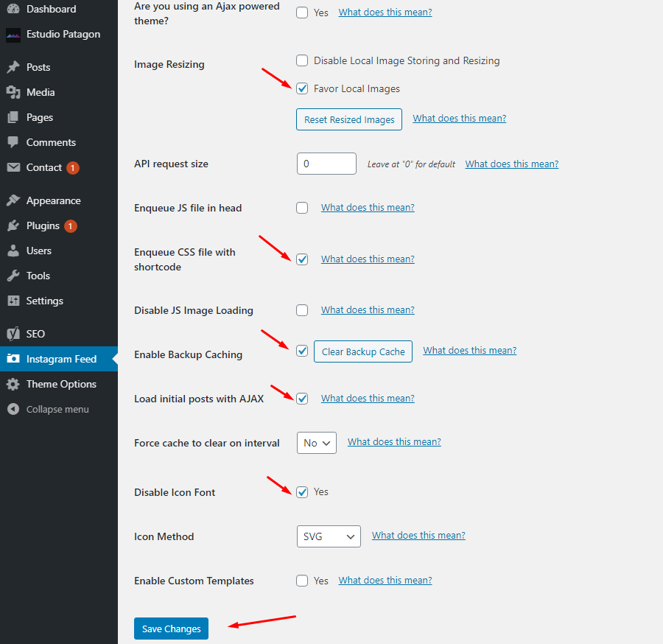Click the Plugins update count badge
This screenshot has width=663, height=644.
pos(71,226)
